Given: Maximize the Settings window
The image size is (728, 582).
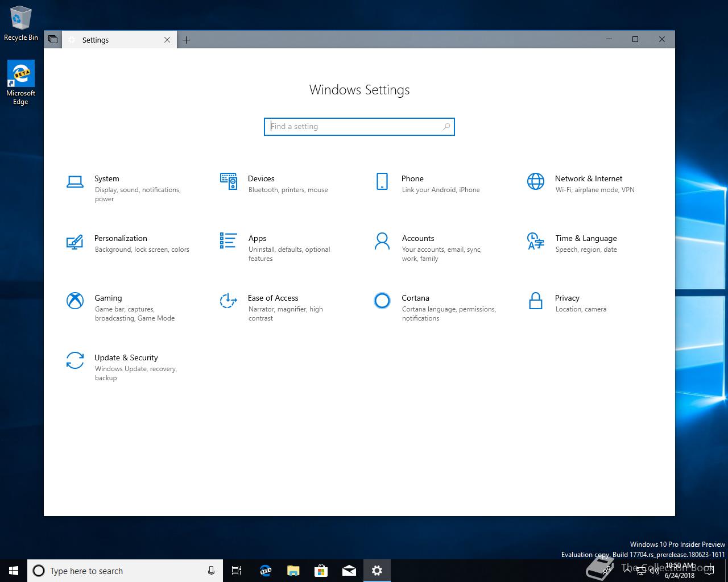Looking at the screenshot, I should pos(635,39).
